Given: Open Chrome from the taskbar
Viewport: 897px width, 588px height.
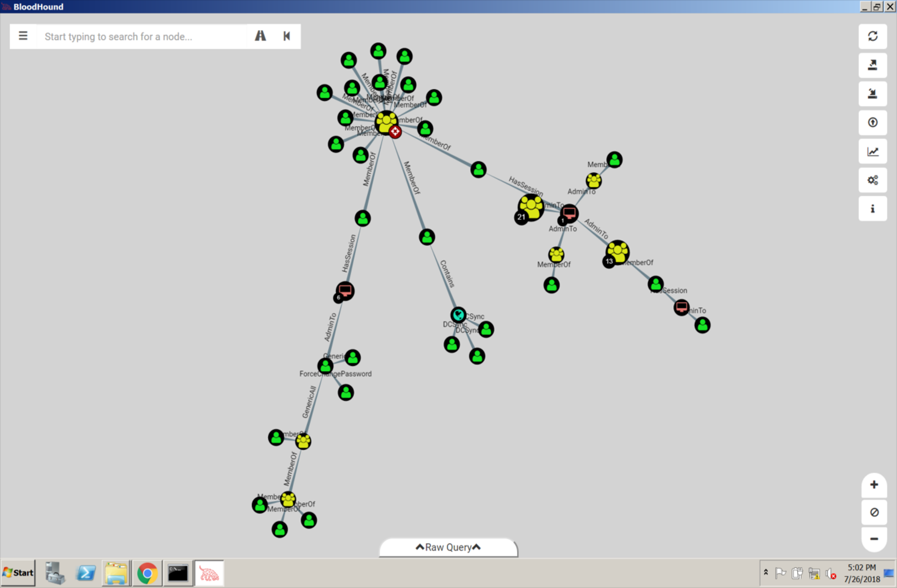Looking at the screenshot, I should point(147,573).
